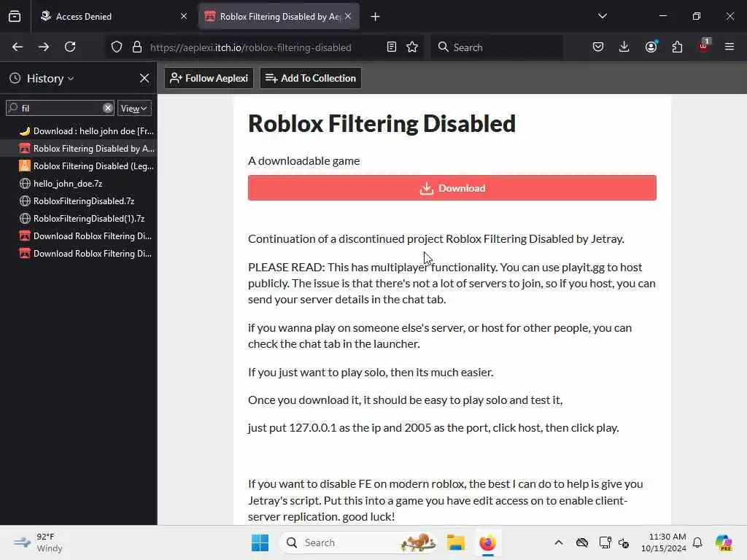Open Firefox from the taskbar

[x=488, y=542]
